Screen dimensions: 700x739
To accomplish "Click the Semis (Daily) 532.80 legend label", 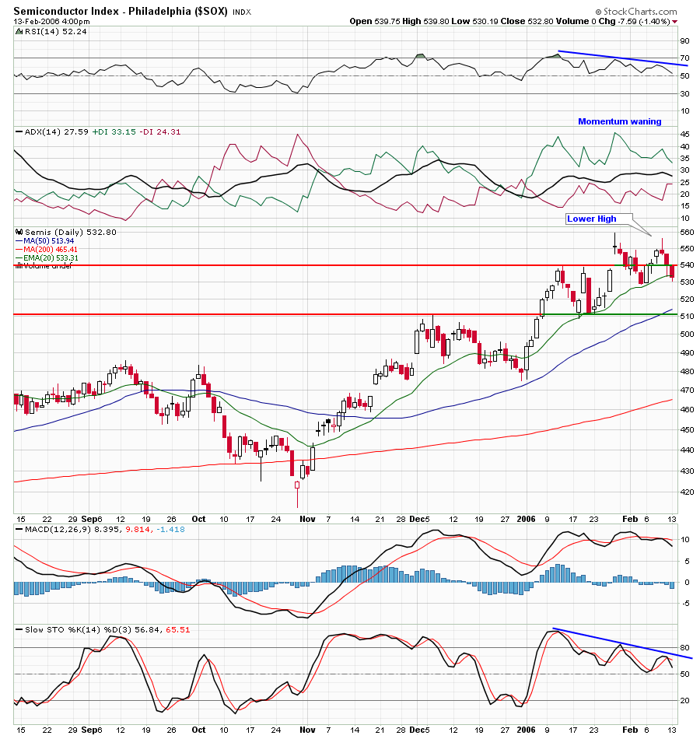I will [71, 233].
